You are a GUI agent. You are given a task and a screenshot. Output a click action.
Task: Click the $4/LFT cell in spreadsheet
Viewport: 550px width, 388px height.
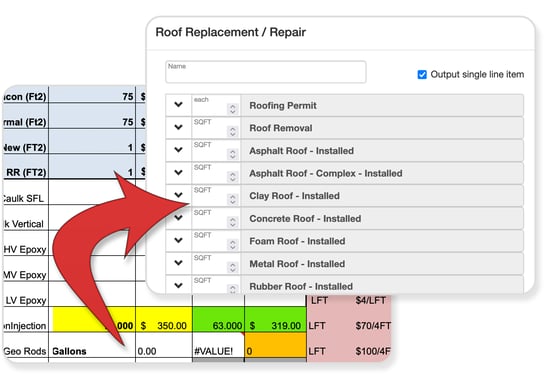tap(370, 301)
